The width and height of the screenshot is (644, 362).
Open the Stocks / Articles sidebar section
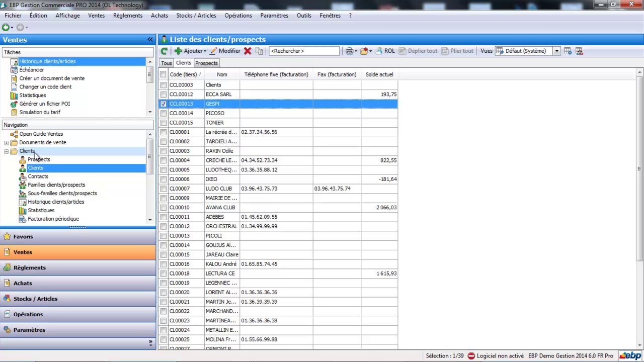tap(78, 299)
